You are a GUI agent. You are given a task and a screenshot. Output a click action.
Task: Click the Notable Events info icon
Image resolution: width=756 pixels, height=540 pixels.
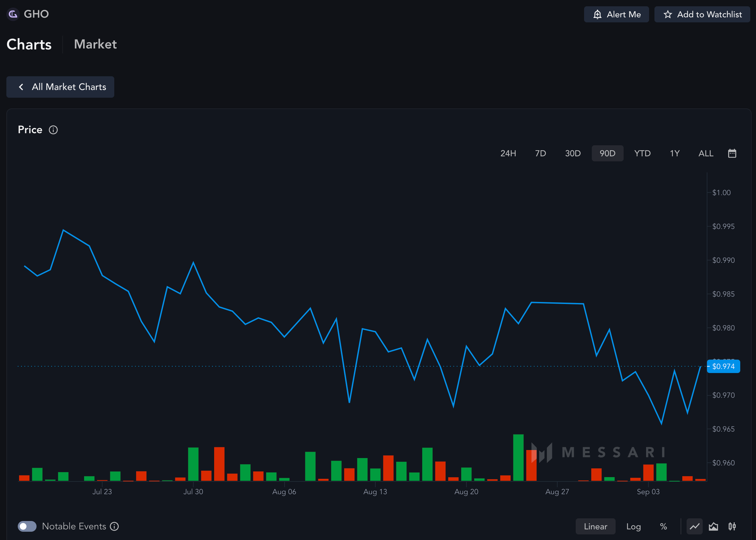pyautogui.click(x=114, y=526)
